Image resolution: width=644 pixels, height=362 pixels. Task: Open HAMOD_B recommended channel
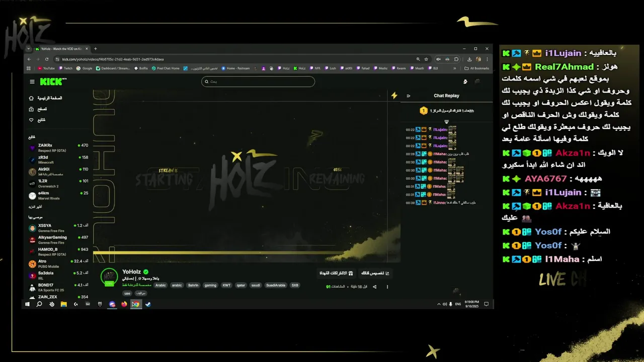coord(58,251)
